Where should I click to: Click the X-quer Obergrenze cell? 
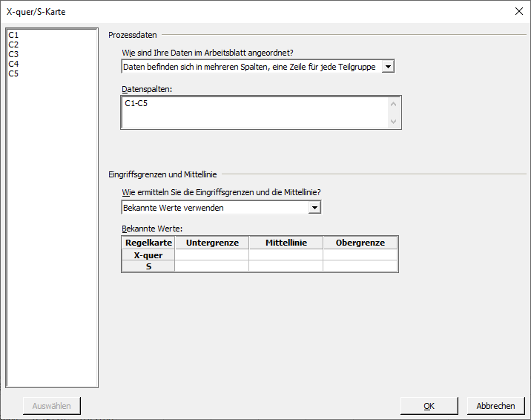click(x=360, y=255)
